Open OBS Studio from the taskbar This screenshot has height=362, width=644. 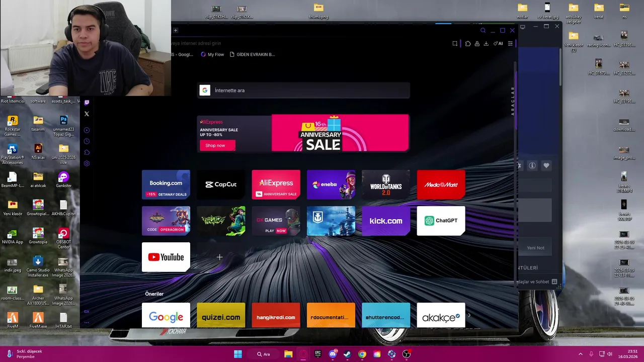[x=407, y=354]
